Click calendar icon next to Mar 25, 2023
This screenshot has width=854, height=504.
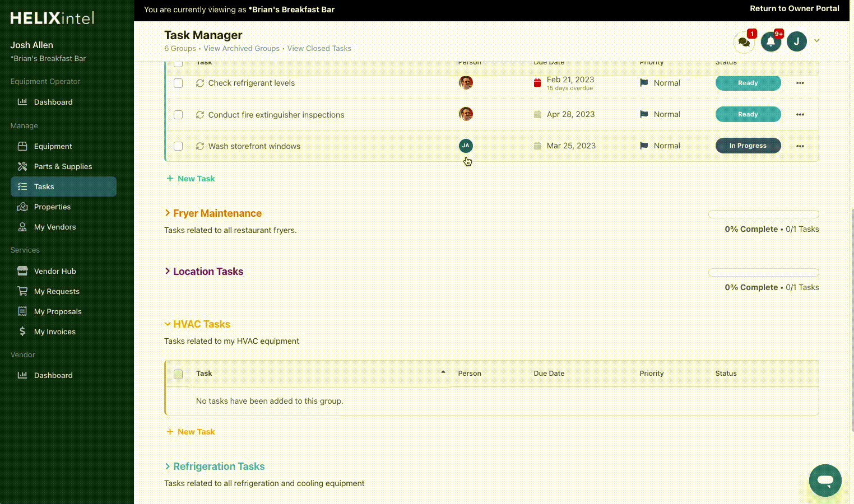tap(537, 146)
